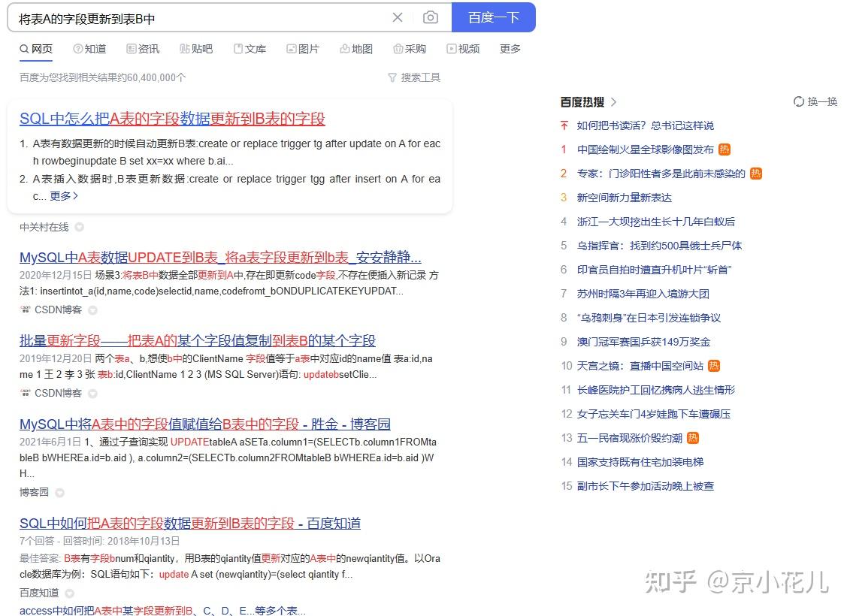Open the 百度热搜 heading
The width and height of the screenshot is (850, 616).
pyautogui.click(x=582, y=102)
